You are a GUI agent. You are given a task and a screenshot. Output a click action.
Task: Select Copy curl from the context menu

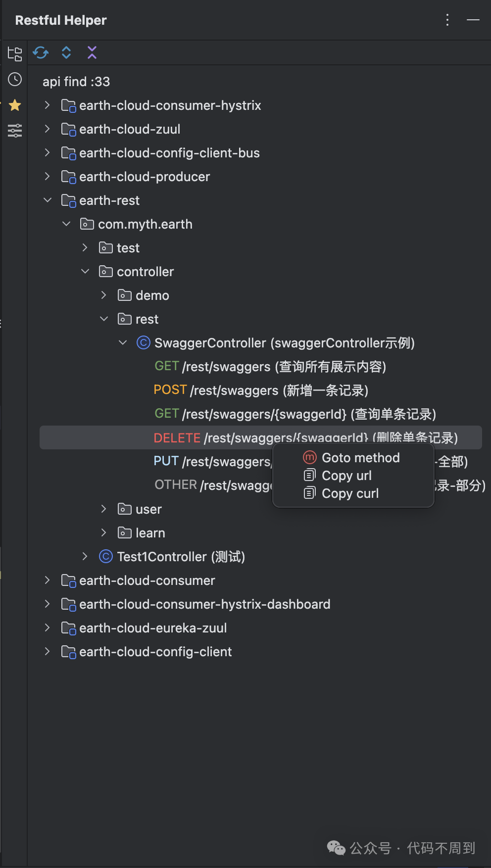(x=349, y=493)
